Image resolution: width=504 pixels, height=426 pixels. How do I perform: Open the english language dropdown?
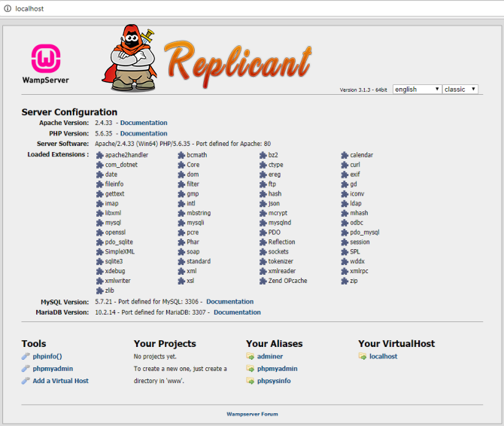pyautogui.click(x=417, y=89)
